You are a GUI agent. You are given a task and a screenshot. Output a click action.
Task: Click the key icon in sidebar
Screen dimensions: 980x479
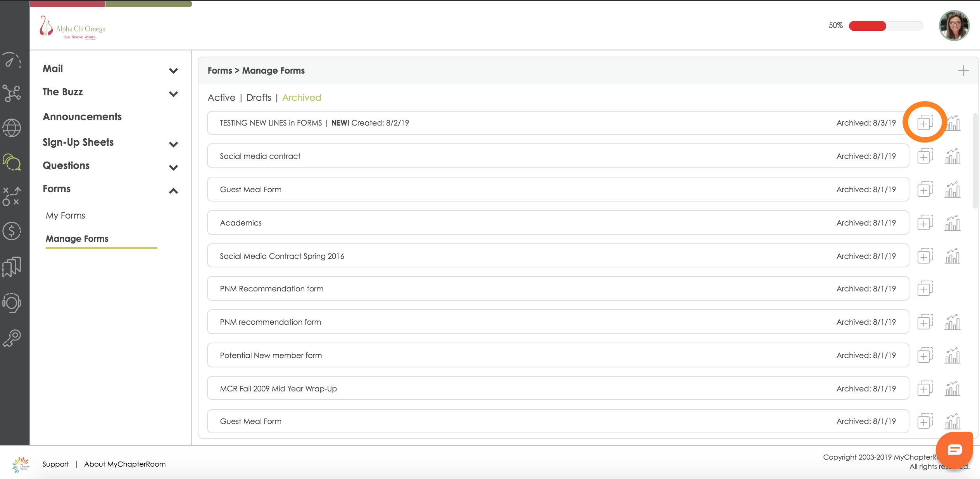[12, 338]
